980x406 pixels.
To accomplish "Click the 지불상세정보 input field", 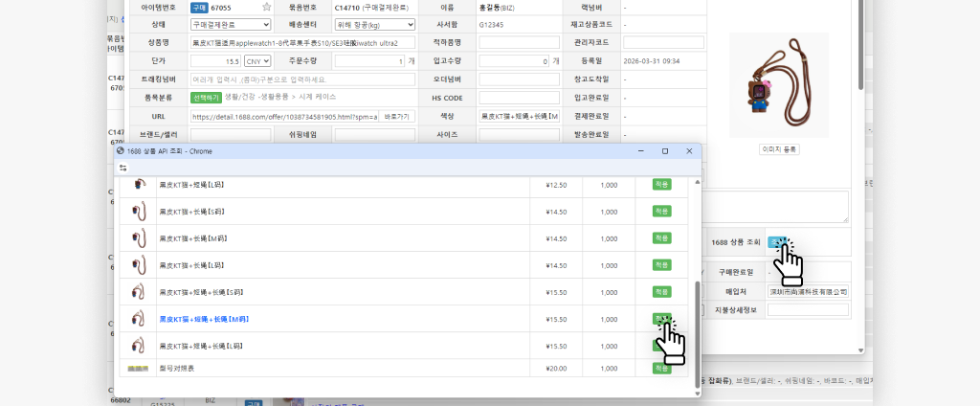I will coord(808,309).
